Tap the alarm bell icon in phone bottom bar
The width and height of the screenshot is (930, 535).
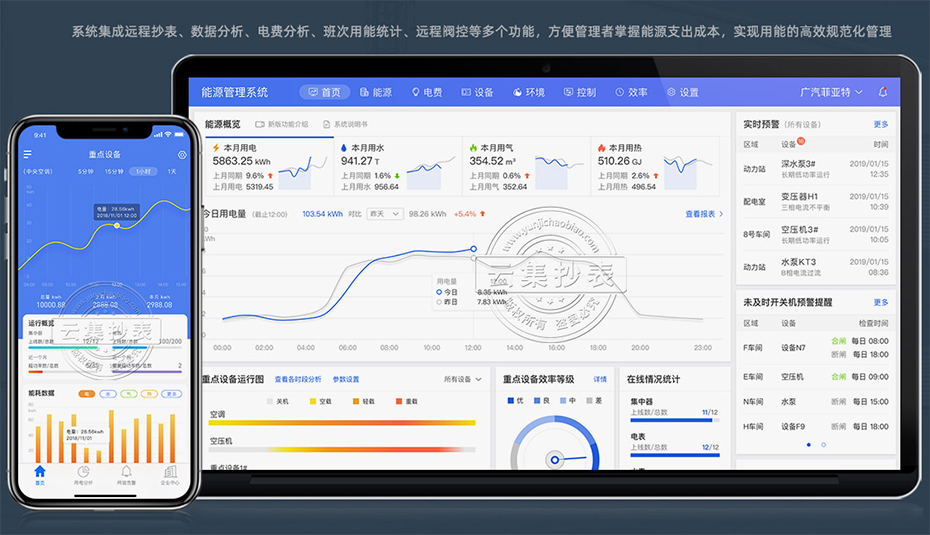[127, 473]
